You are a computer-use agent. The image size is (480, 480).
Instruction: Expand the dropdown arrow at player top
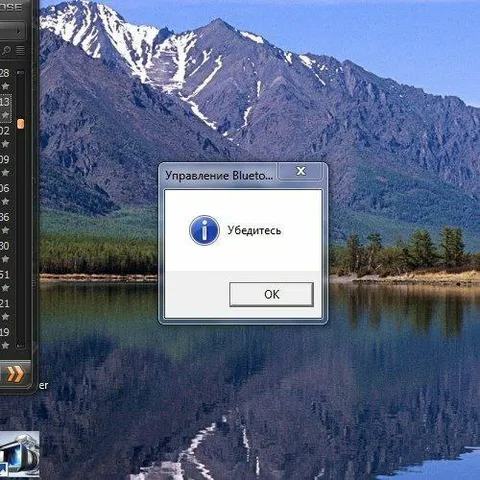pos(18,32)
